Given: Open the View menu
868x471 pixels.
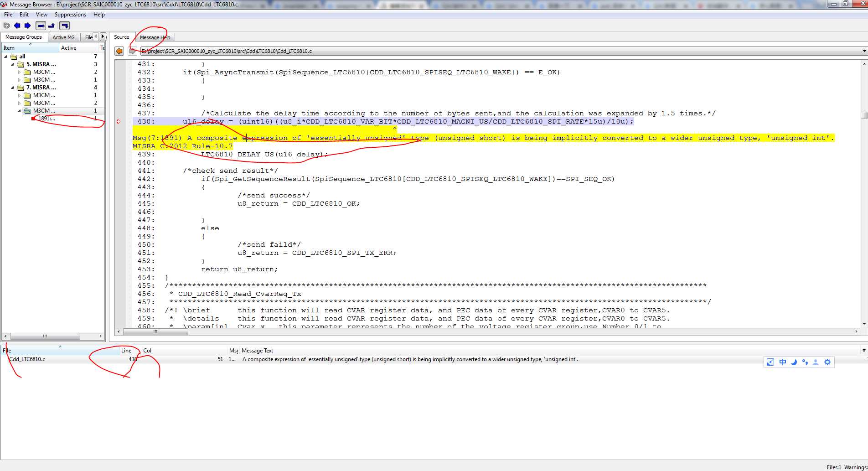Looking at the screenshot, I should click(41, 15).
